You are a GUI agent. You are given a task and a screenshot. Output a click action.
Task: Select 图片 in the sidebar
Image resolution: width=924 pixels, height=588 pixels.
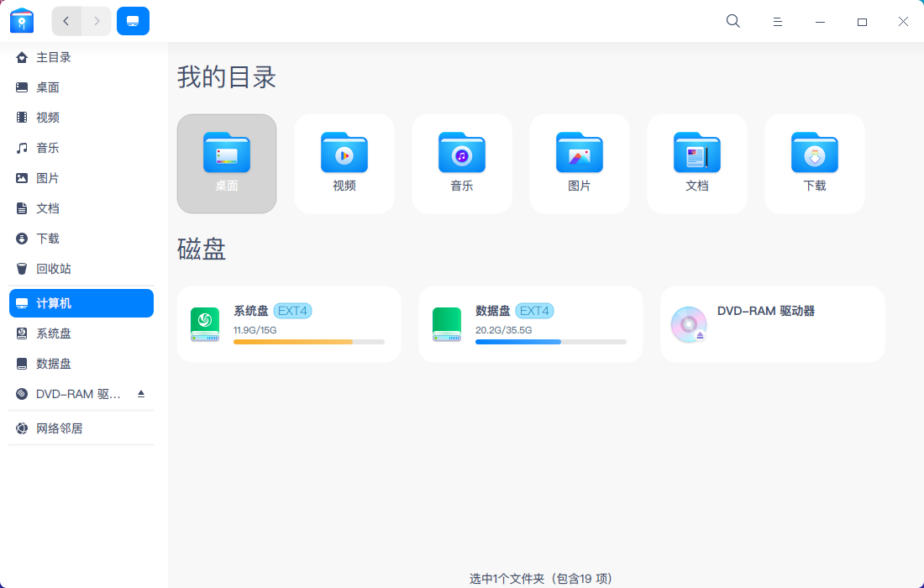[x=81, y=178]
